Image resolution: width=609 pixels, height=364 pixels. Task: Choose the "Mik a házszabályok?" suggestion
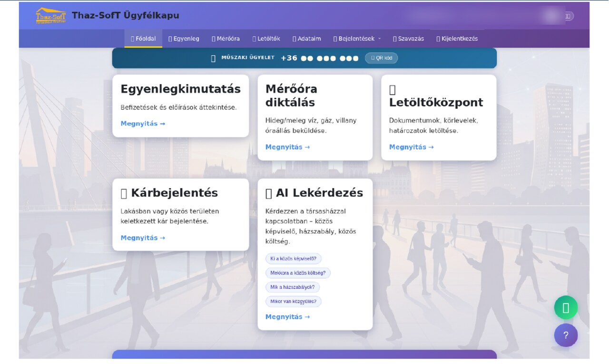click(293, 287)
